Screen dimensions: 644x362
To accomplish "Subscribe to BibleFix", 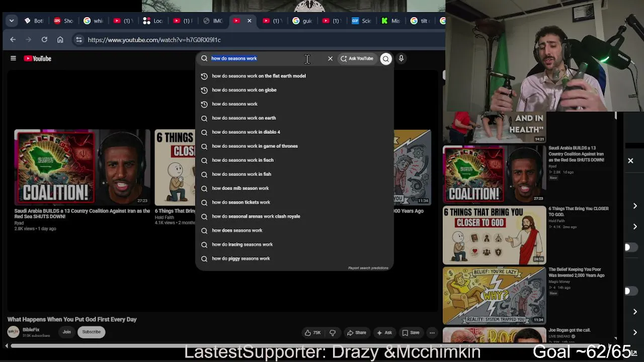I will tap(92, 332).
